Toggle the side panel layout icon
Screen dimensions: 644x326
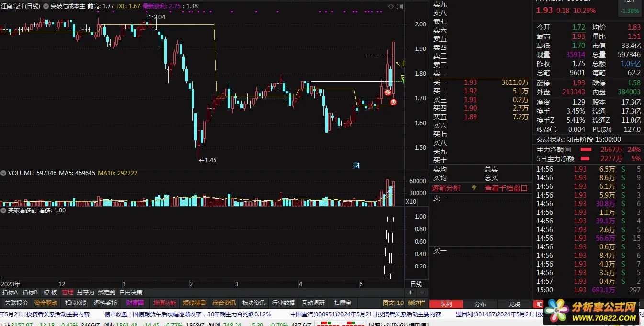click(x=400, y=6)
